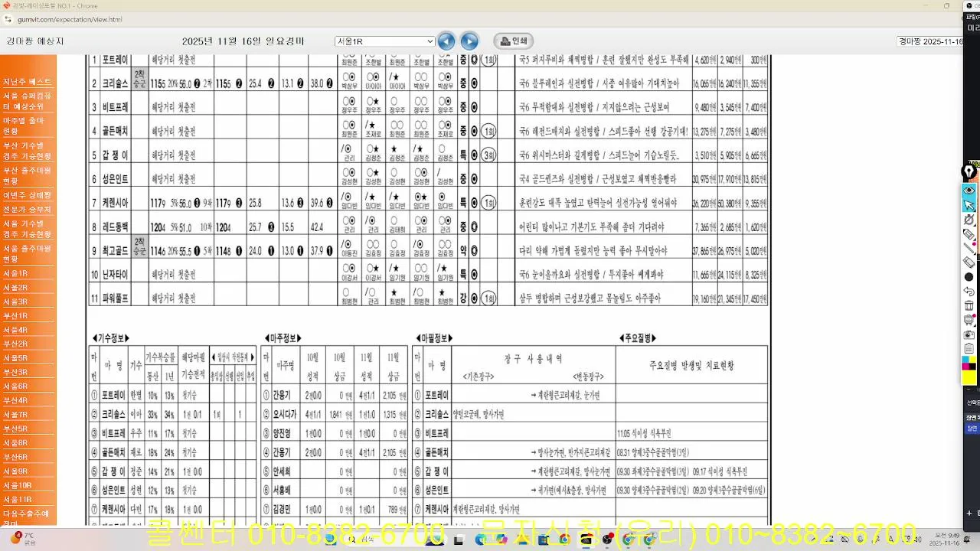The height and width of the screenshot is (551, 980).
Task: Select the highlighter marker tool
Action: [x=969, y=234]
